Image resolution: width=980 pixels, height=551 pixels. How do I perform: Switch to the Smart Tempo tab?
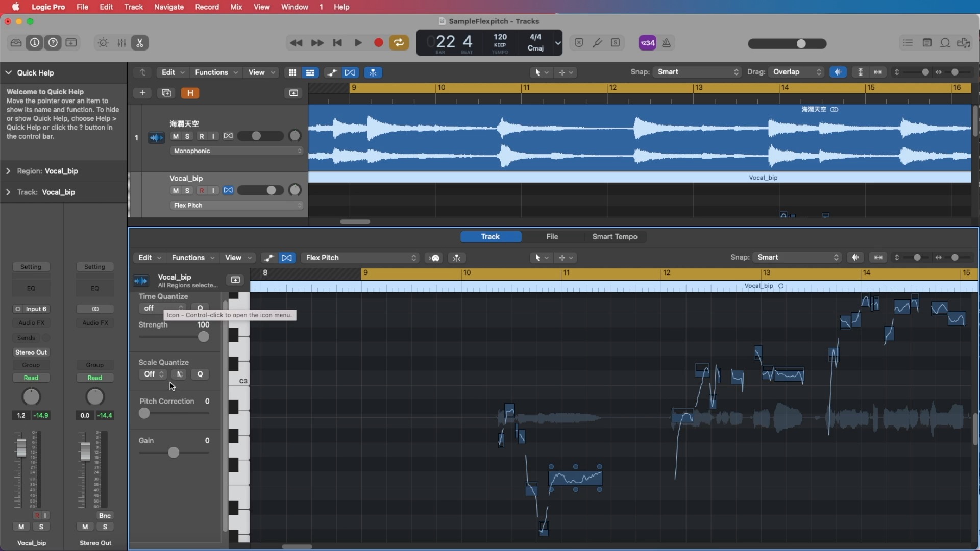(x=615, y=236)
